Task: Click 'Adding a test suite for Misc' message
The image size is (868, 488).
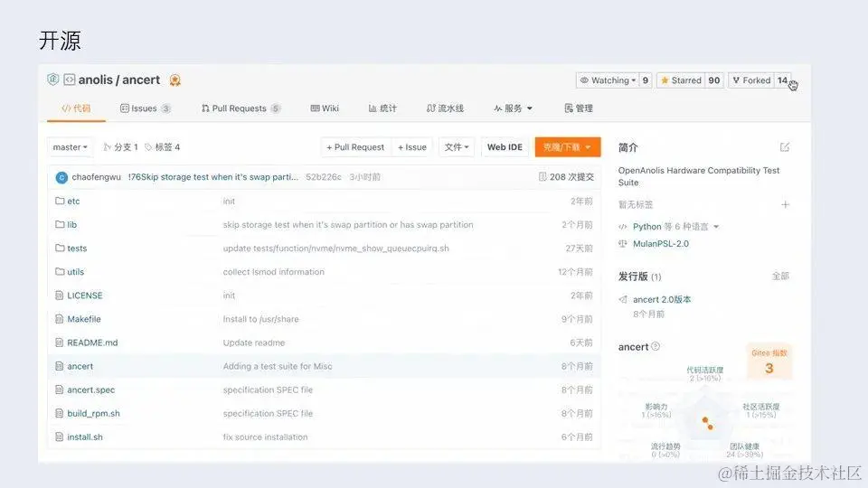Action: pos(278,366)
